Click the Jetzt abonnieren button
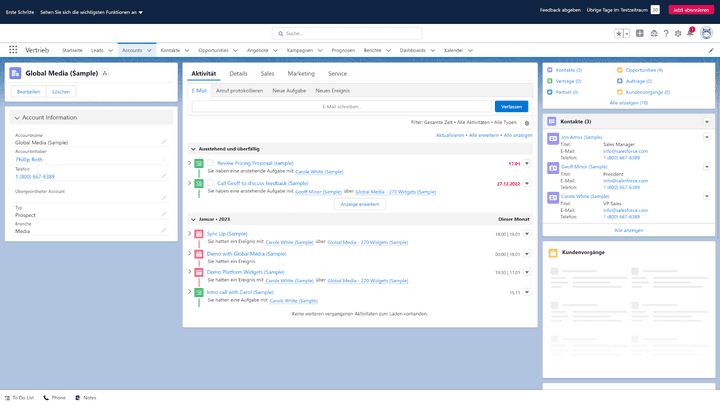Viewport: 720px width, 405px height. pos(691,10)
